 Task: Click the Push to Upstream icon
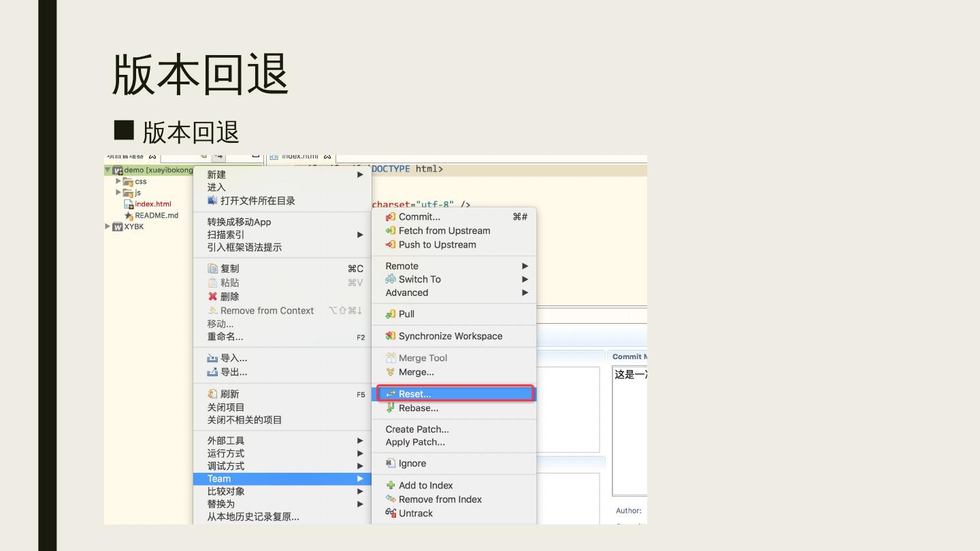(x=391, y=245)
